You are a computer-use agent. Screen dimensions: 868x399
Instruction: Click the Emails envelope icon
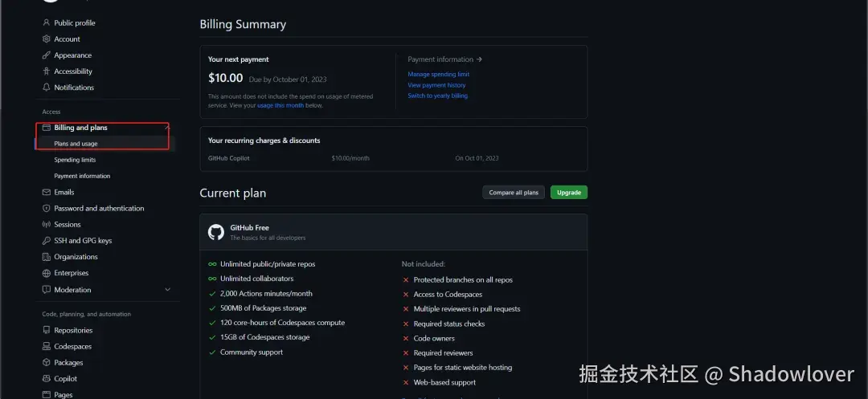[47, 193]
